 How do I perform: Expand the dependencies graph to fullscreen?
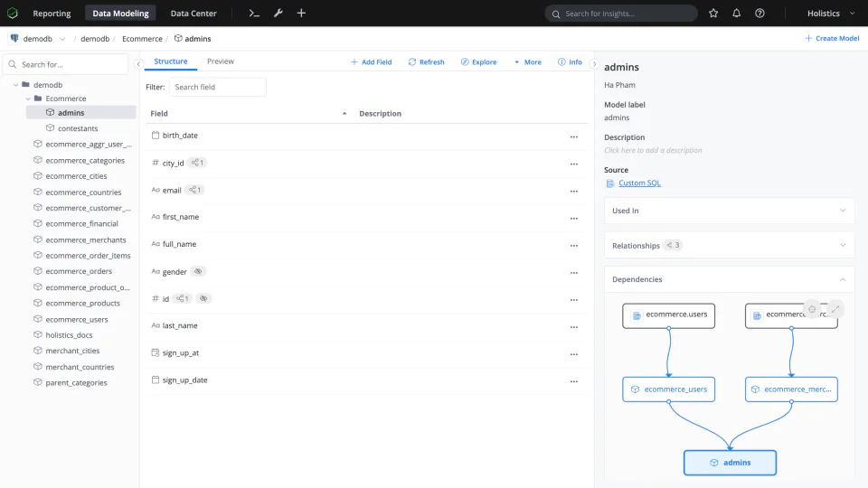(x=835, y=309)
